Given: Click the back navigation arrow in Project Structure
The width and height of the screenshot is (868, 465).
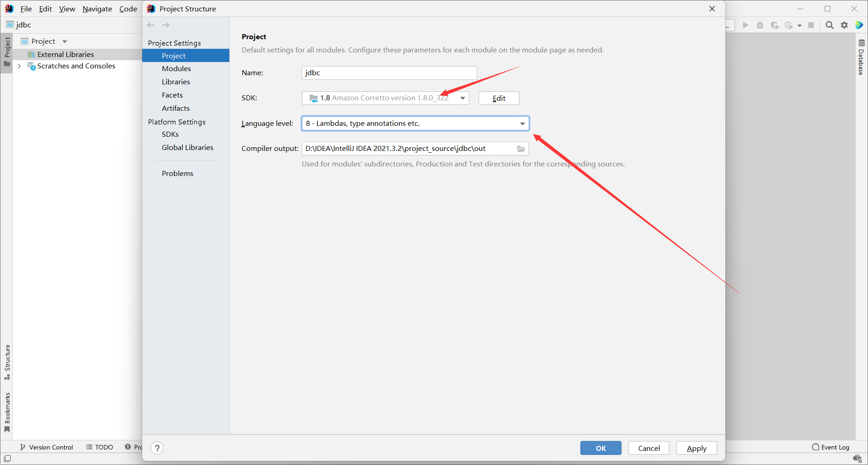Looking at the screenshot, I should pyautogui.click(x=151, y=25).
